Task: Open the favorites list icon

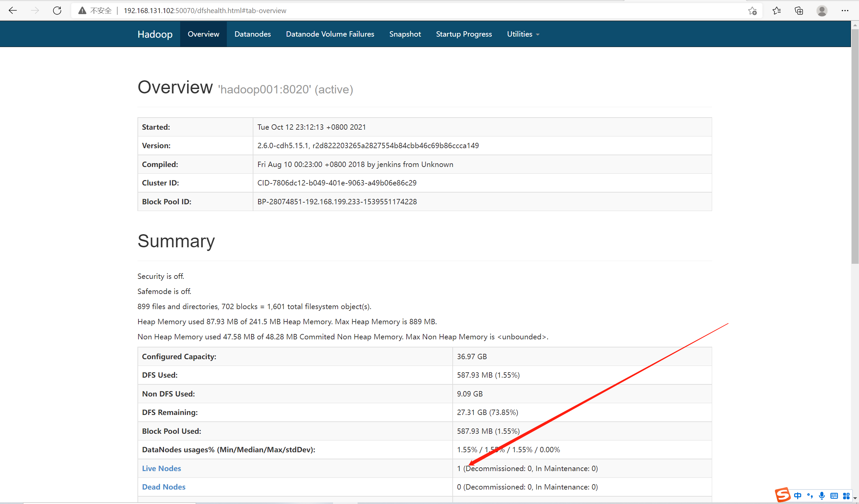Action: [x=777, y=11]
